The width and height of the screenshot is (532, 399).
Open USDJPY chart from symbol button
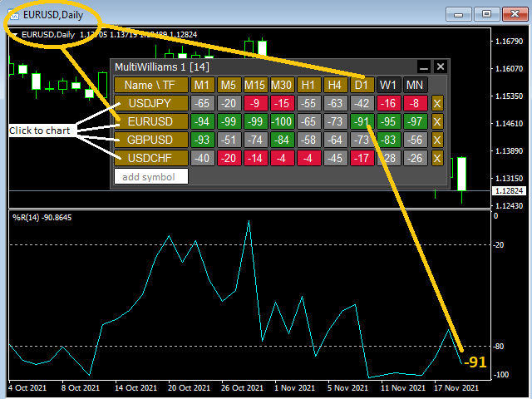[x=151, y=103]
